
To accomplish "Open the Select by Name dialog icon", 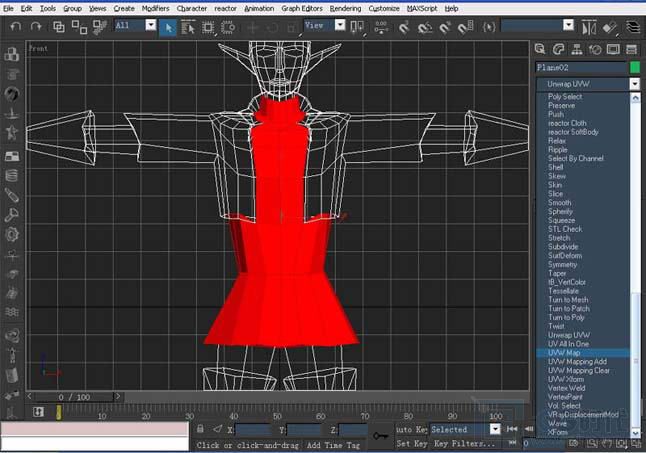I will click(188, 28).
